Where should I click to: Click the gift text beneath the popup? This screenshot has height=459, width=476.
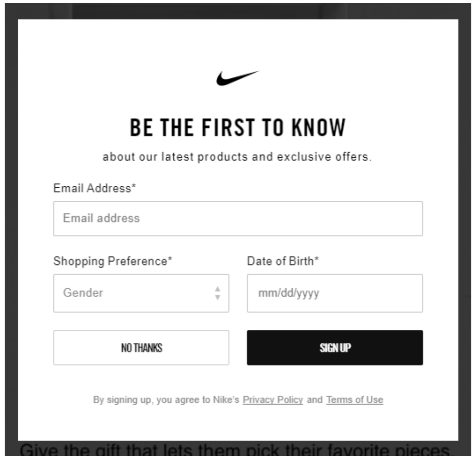point(238,450)
